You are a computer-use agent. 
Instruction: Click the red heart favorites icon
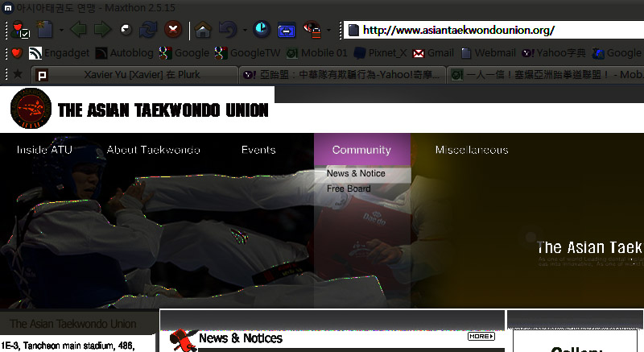pyautogui.click(x=16, y=53)
